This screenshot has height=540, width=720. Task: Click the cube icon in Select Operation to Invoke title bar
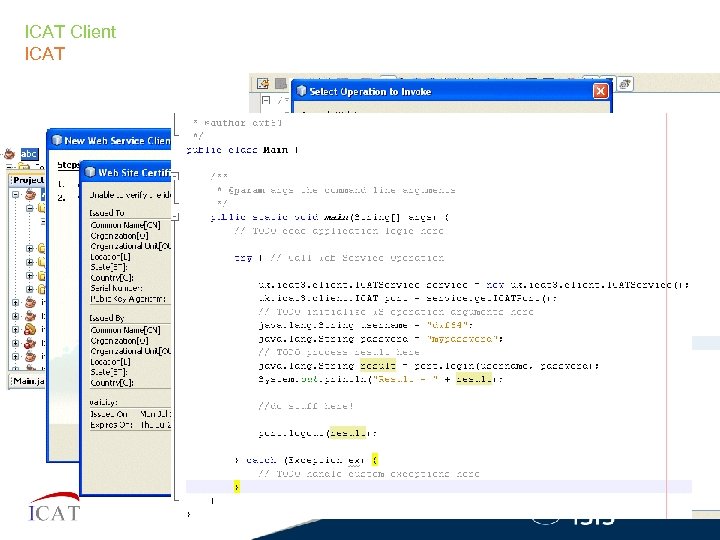click(x=301, y=91)
